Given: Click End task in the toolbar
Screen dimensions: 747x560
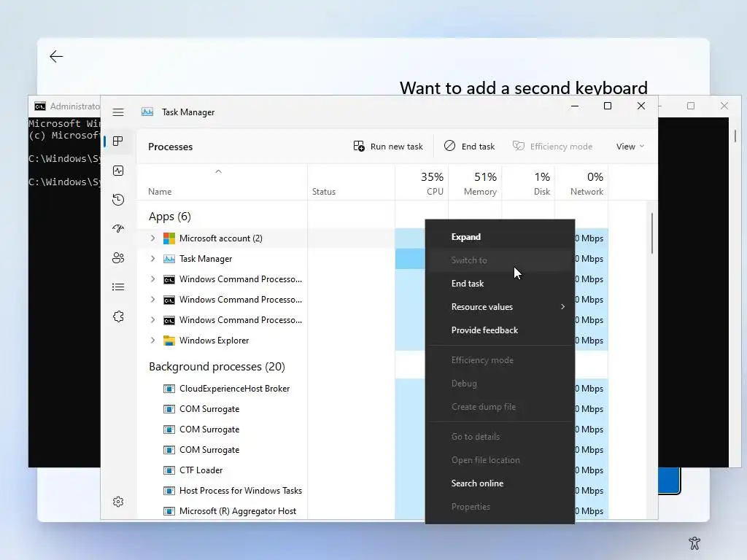Looking at the screenshot, I should [469, 146].
